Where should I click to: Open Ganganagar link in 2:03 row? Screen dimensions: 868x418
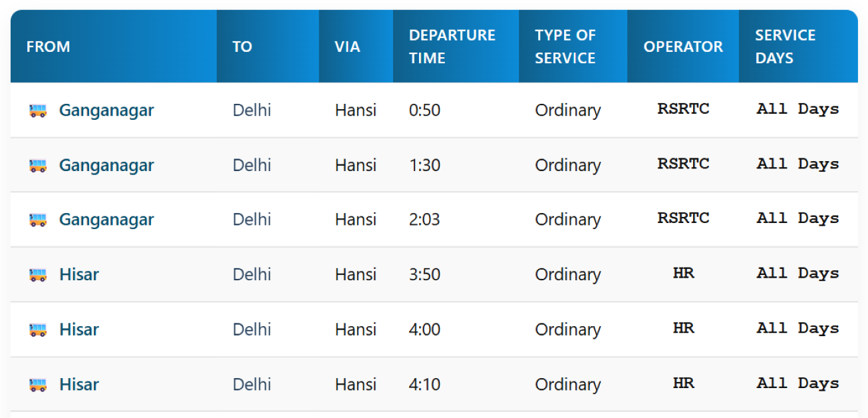click(106, 220)
